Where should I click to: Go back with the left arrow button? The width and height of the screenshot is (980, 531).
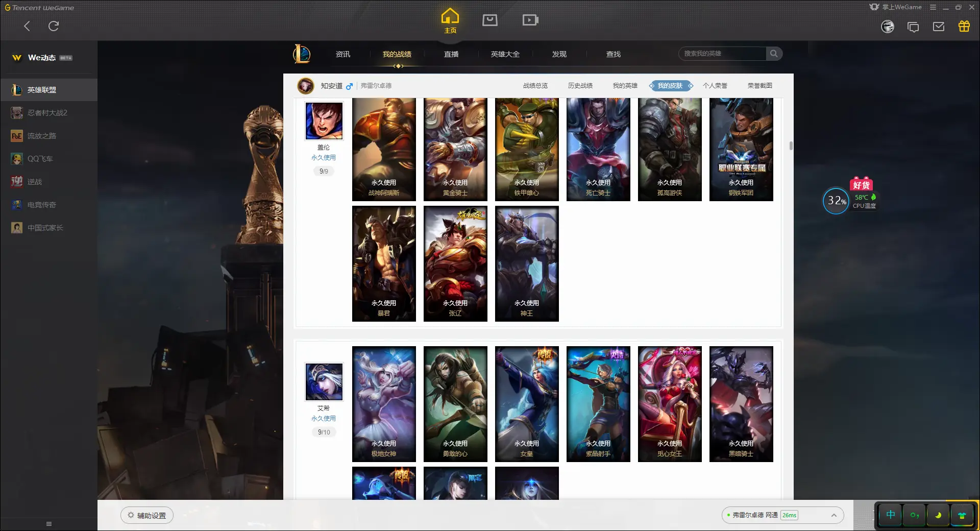pos(27,26)
